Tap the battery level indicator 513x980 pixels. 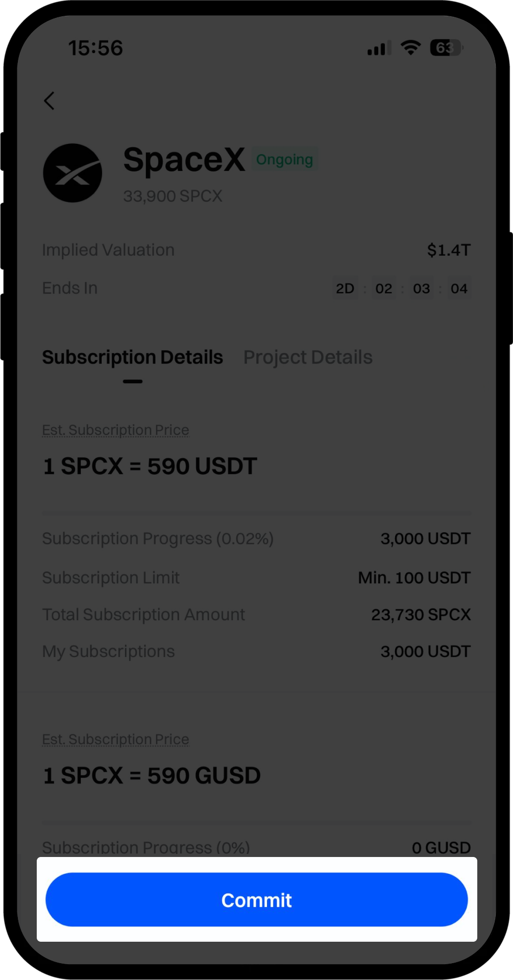[446, 48]
